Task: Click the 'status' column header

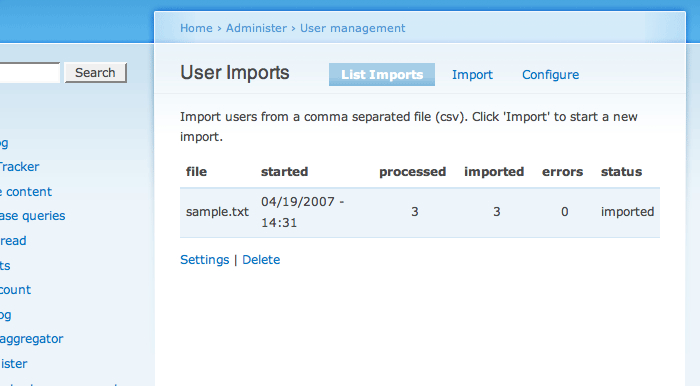Action: [621, 172]
